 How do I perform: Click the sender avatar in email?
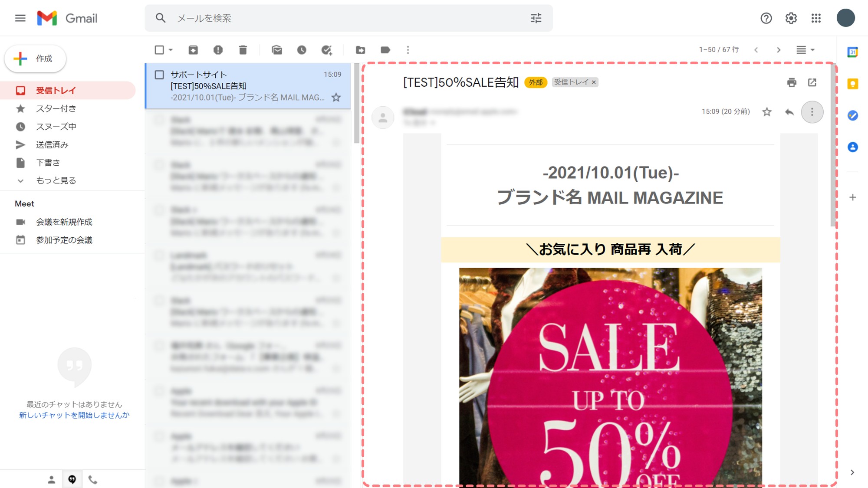pyautogui.click(x=383, y=118)
